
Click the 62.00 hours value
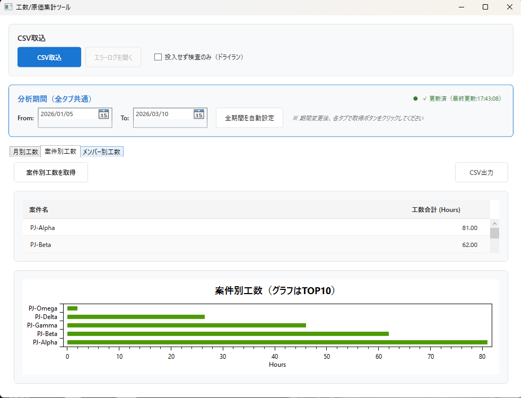point(469,245)
